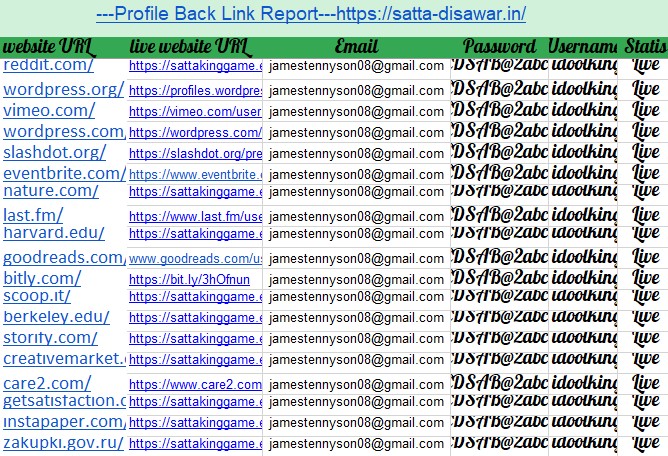This screenshot has height=456, width=668.
Task: Click the berkeley.edu/ website link
Action: pos(56,317)
